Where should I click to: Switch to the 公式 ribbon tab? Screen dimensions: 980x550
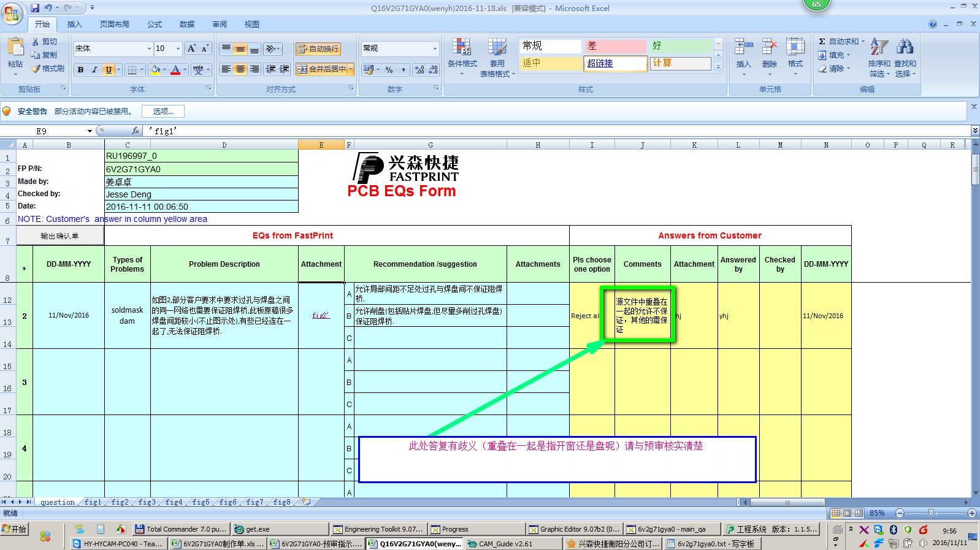tap(155, 25)
